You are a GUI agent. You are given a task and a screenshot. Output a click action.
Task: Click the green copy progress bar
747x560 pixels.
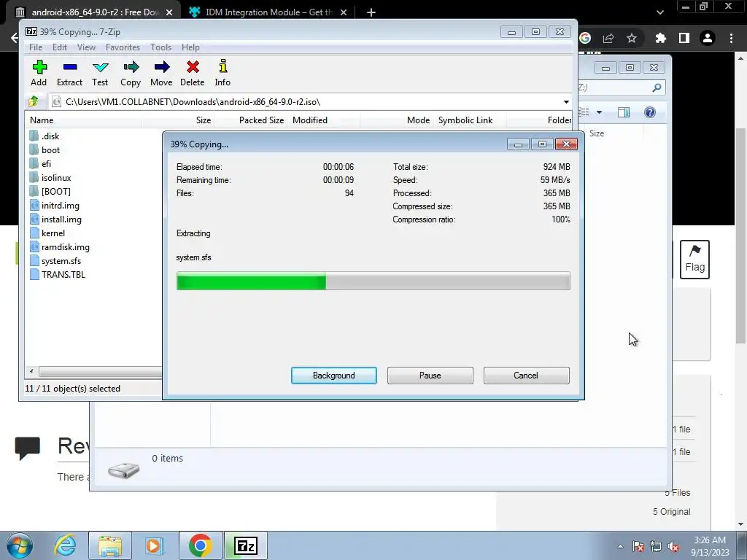pos(373,281)
